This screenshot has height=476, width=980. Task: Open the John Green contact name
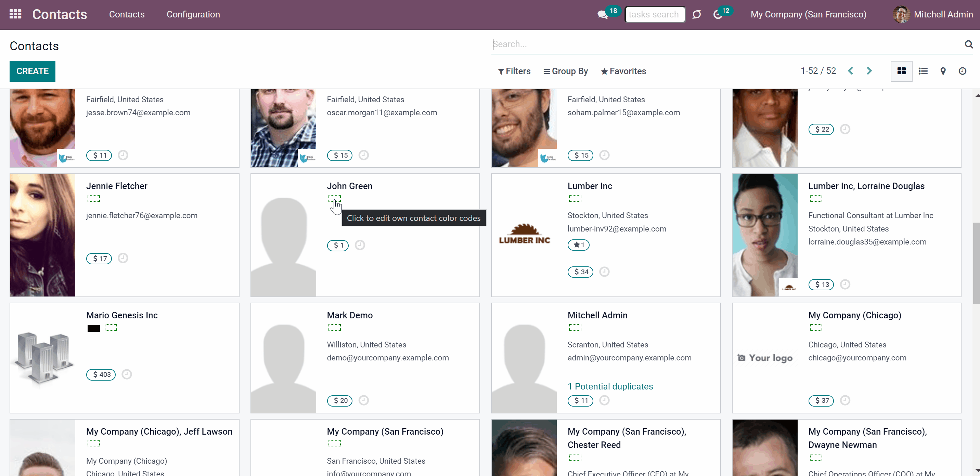(350, 186)
